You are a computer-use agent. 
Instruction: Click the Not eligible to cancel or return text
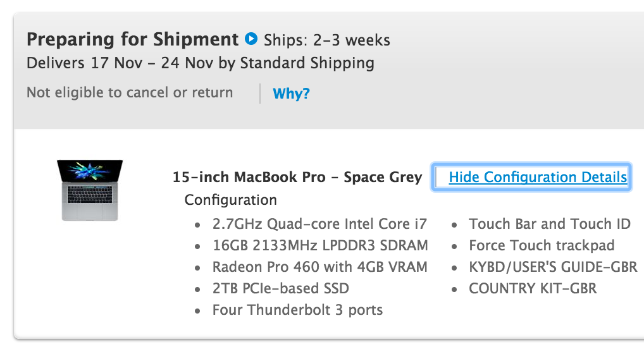point(130,93)
